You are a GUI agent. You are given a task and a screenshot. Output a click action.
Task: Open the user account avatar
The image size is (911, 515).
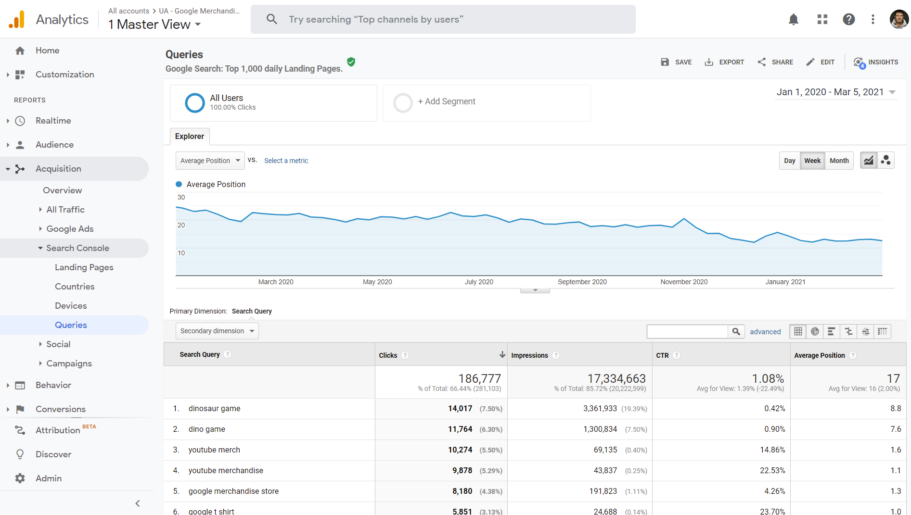coord(899,19)
